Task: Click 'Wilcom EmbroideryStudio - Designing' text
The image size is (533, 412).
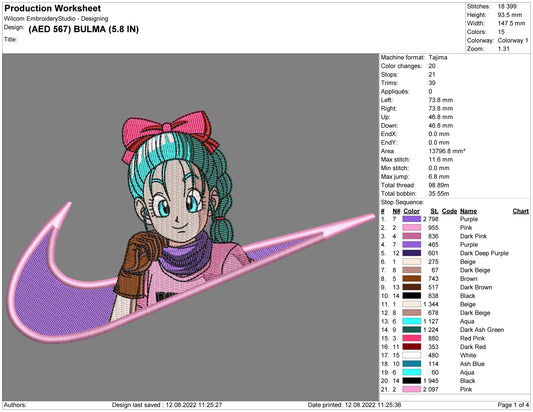Action: 56,19
